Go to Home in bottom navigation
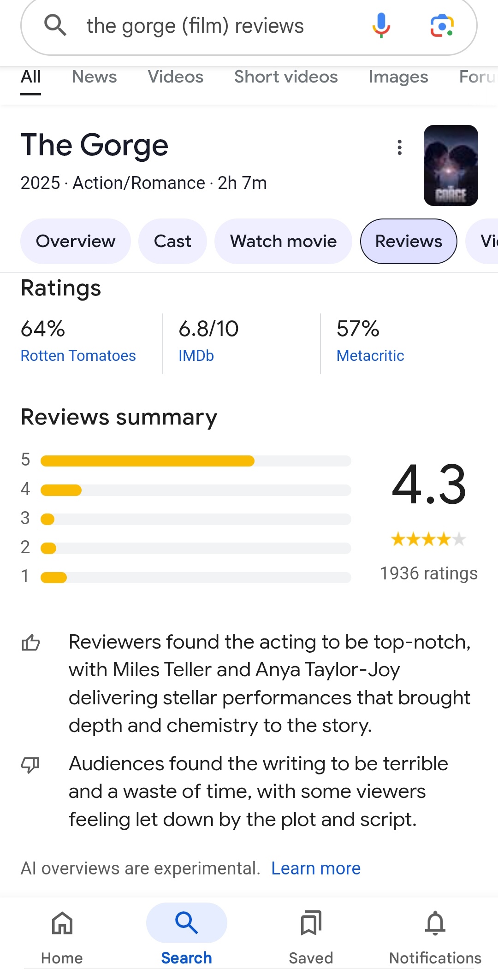This screenshot has height=980, width=498. (x=62, y=936)
